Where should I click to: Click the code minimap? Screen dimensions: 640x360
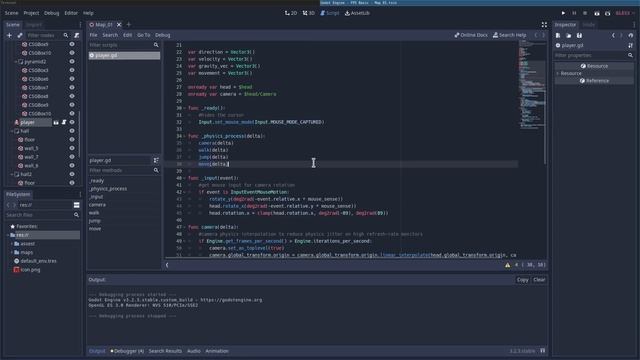[532, 86]
